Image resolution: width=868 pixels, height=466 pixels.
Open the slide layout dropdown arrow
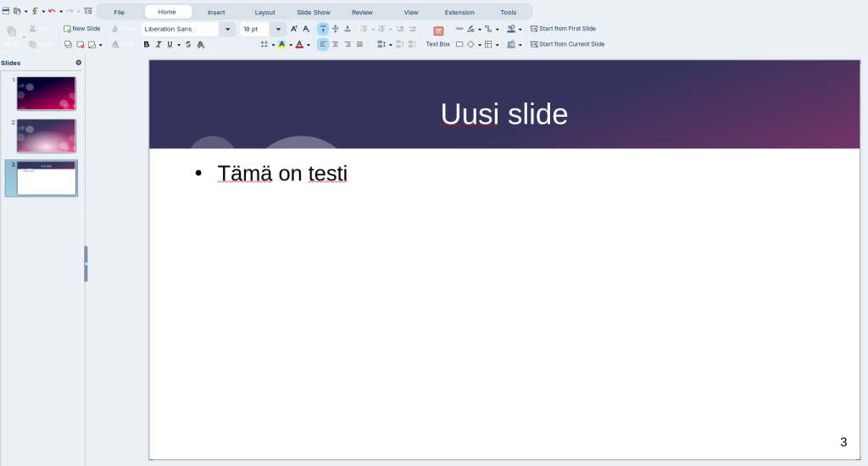[100, 45]
